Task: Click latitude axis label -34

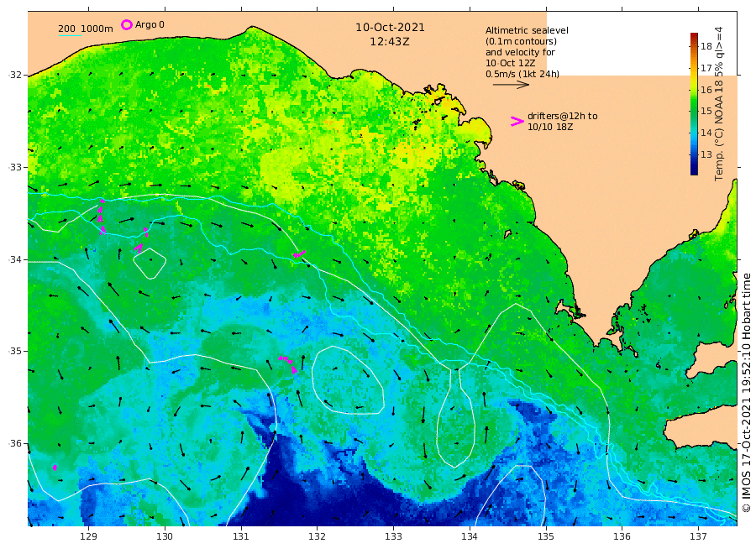Action: click(15, 259)
